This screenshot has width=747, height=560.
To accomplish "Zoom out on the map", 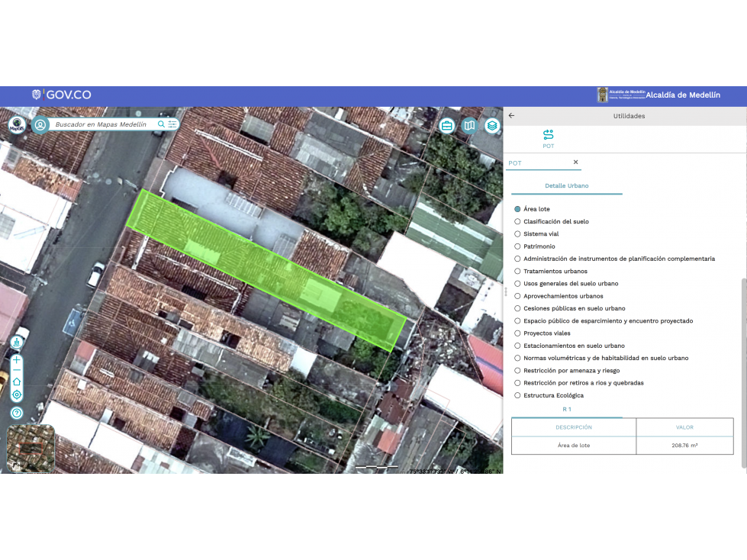I will click(x=17, y=371).
